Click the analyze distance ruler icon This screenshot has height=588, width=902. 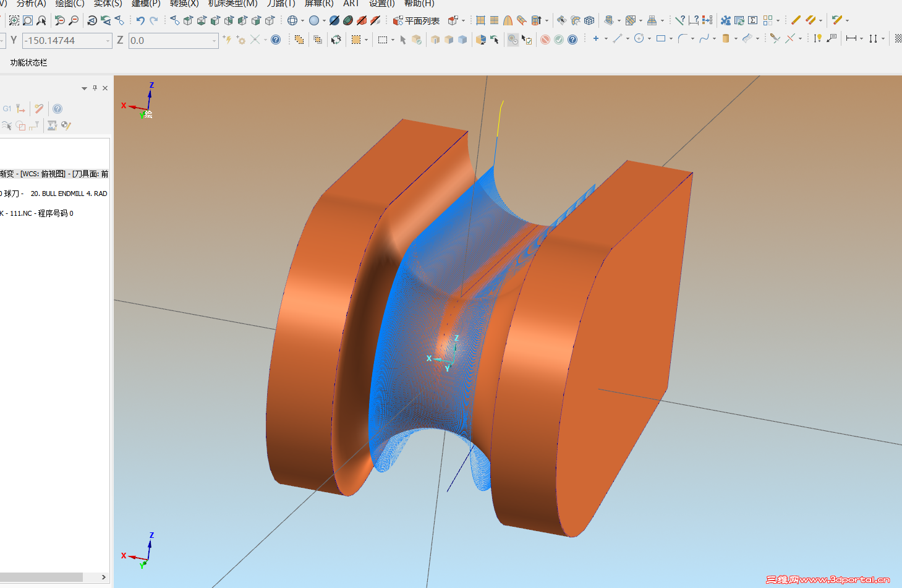pyautogui.click(x=693, y=20)
